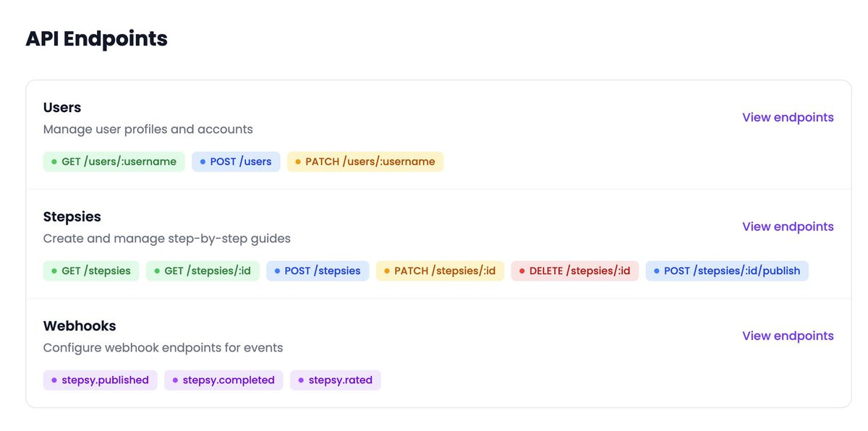Open the POST /stepsies endpoint tag
This screenshot has width=868, height=431.
(x=318, y=271)
